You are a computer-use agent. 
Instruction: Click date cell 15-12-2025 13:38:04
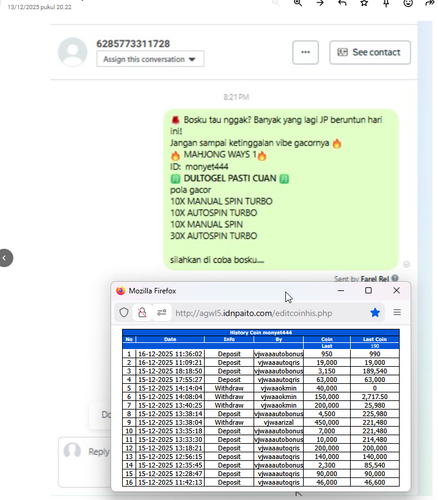170,422
